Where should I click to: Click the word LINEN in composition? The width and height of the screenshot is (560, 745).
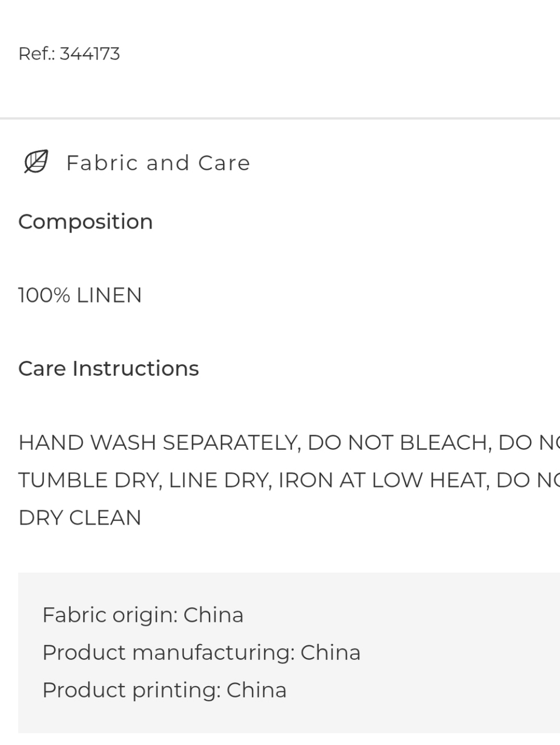click(x=109, y=295)
